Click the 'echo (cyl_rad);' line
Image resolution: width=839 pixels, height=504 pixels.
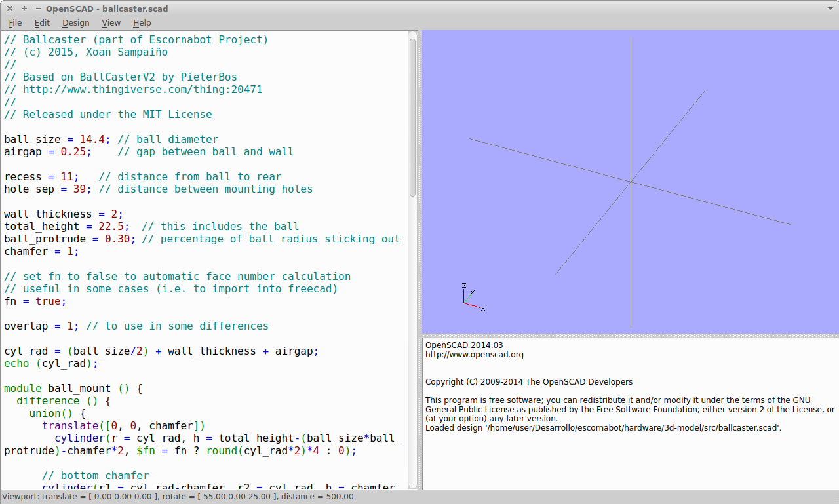point(51,364)
